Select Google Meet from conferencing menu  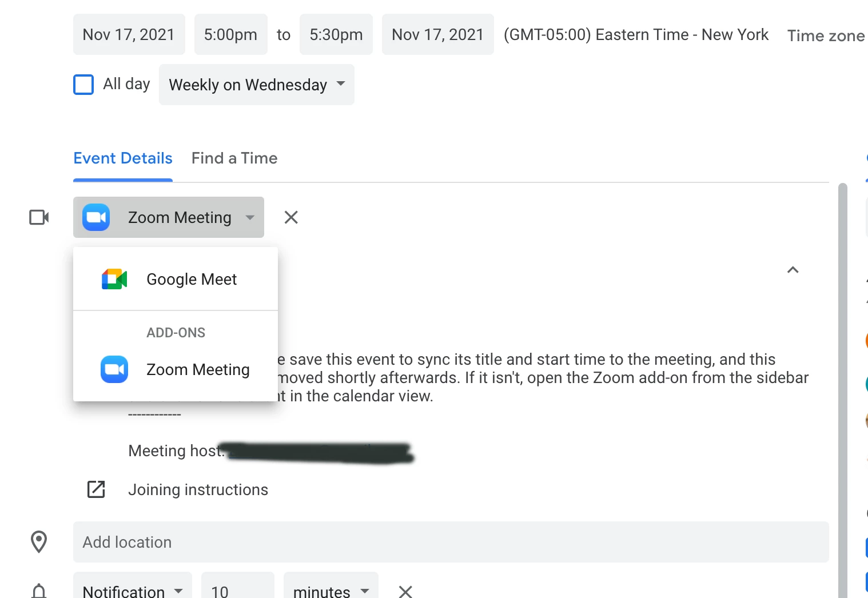(x=176, y=279)
